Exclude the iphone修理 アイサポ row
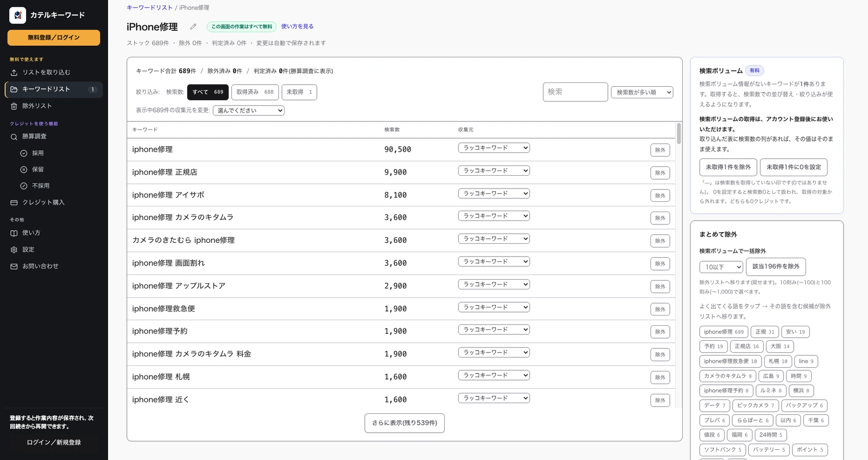868x460 pixels. click(660, 195)
